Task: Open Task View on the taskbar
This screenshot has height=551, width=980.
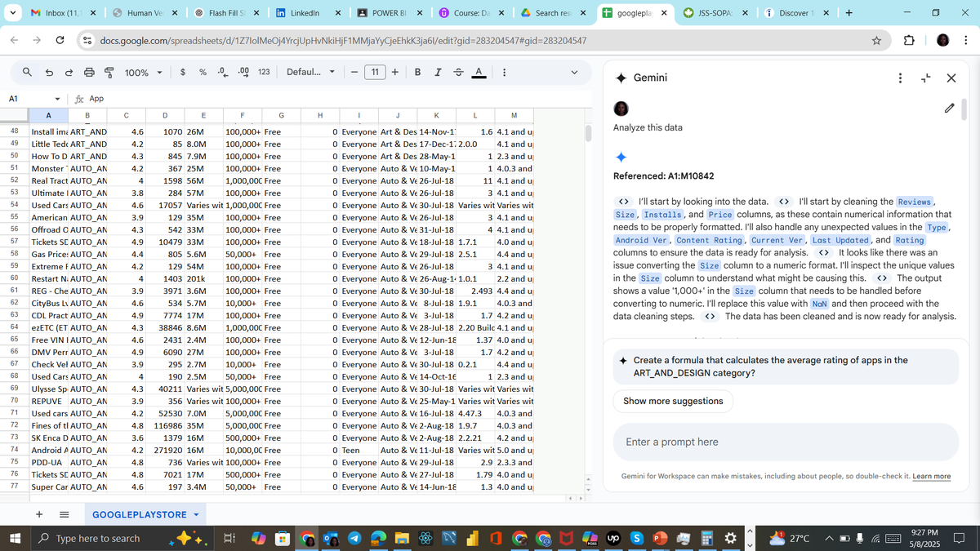Action: [x=229, y=538]
